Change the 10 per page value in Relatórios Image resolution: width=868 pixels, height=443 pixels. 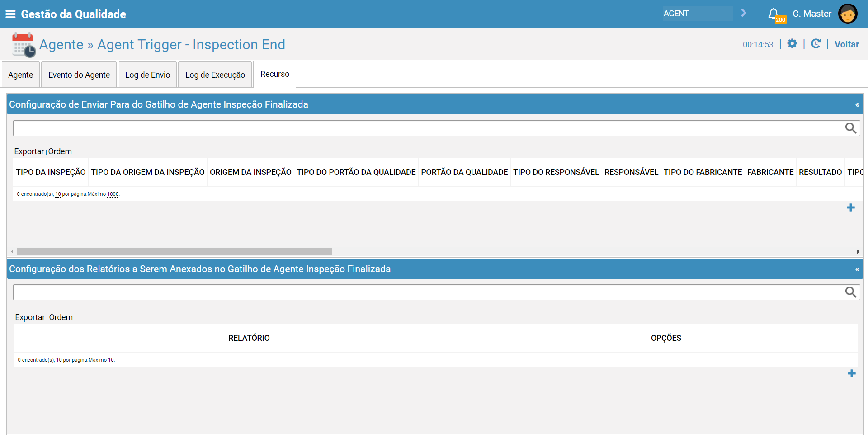(x=59, y=360)
